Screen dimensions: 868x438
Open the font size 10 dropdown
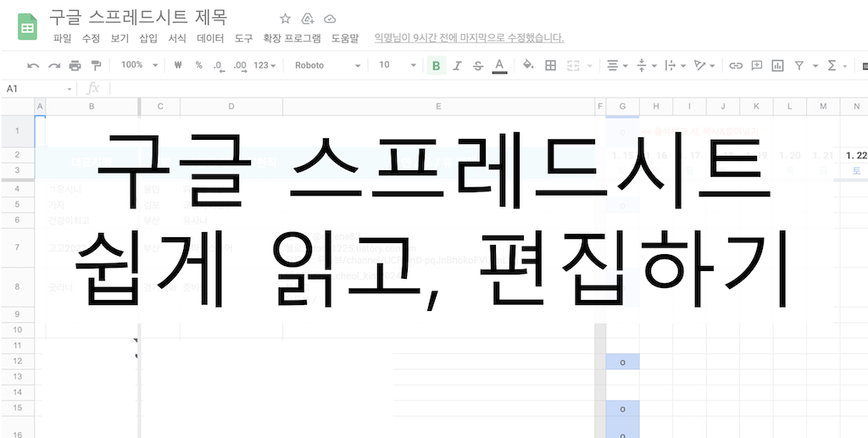(x=397, y=65)
